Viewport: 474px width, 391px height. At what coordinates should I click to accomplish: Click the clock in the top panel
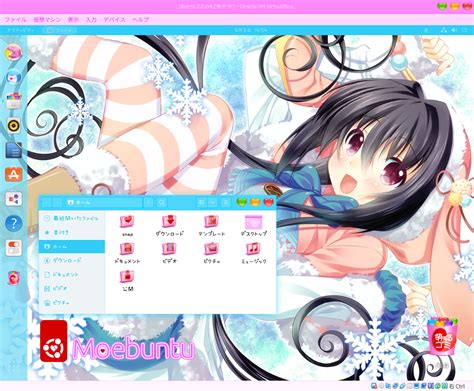tap(251, 30)
